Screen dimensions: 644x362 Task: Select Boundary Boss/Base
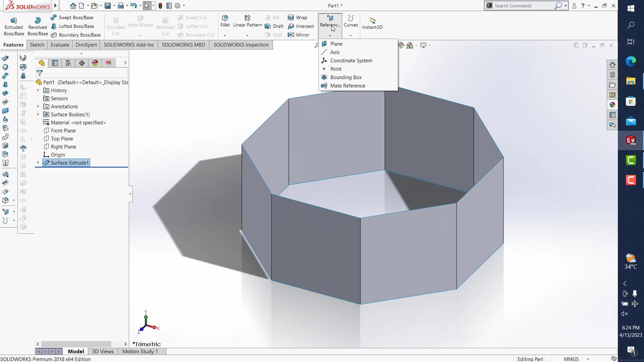(x=75, y=35)
